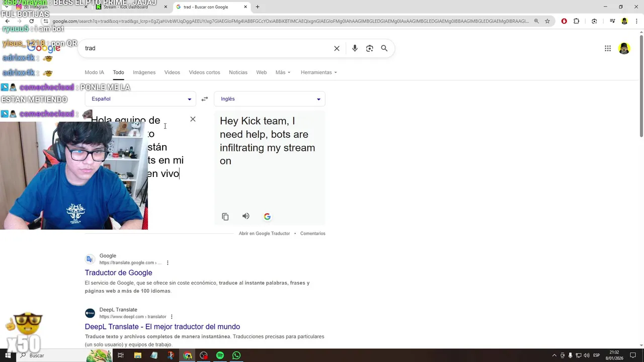Image resolution: width=644 pixels, height=362 pixels.
Task: Copy the English translation
Action: (x=225, y=217)
